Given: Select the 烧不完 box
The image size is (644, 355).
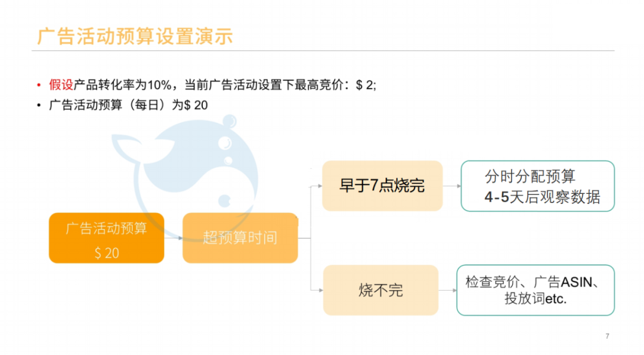Looking at the screenshot, I should (x=380, y=290).
